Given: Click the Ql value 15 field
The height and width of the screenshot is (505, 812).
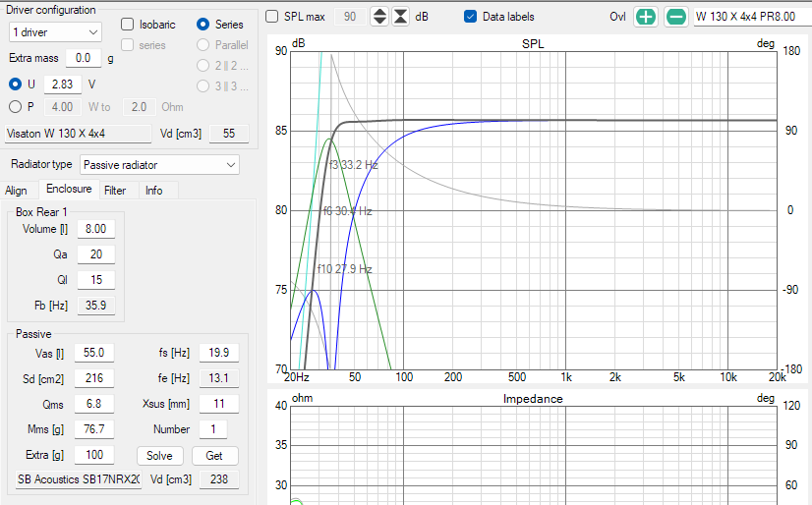Looking at the screenshot, I should 95,280.
